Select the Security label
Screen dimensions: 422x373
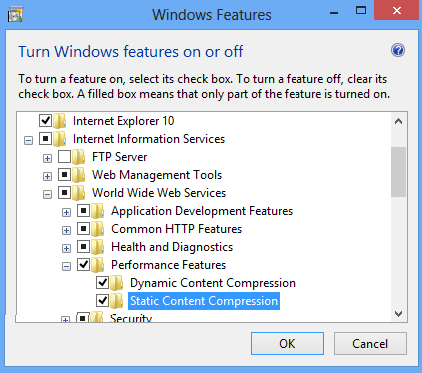[x=131, y=318]
